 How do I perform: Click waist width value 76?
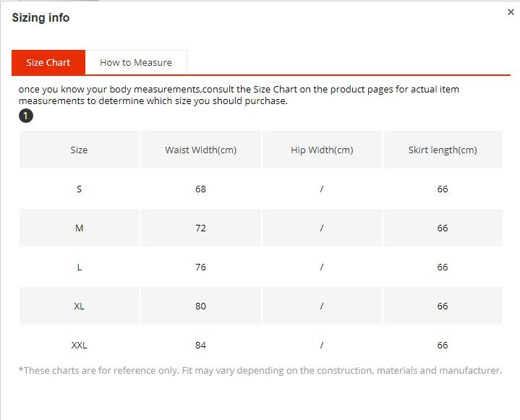[200, 267]
